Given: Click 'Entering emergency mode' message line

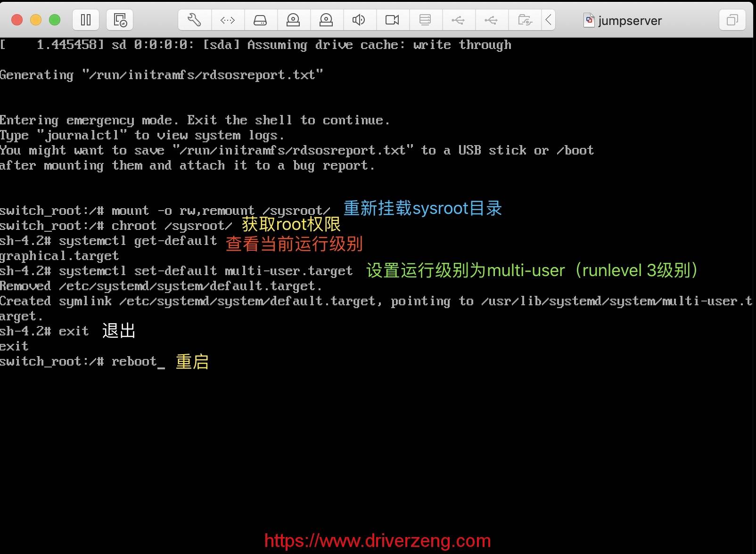Looking at the screenshot, I should tap(195, 120).
